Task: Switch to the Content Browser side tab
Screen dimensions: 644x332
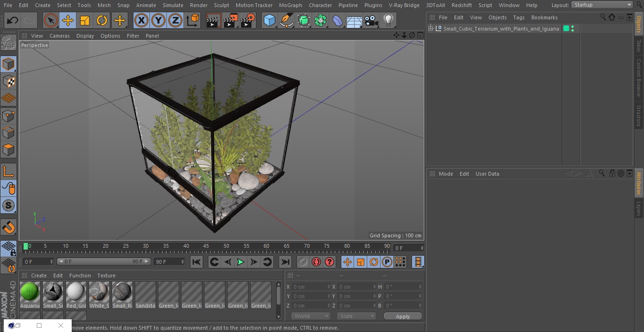Action: point(639,78)
